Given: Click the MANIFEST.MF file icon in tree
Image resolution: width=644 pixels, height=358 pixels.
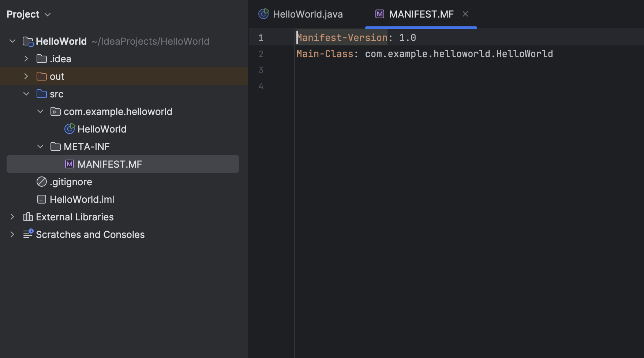Looking at the screenshot, I should [x=70, y=164].
